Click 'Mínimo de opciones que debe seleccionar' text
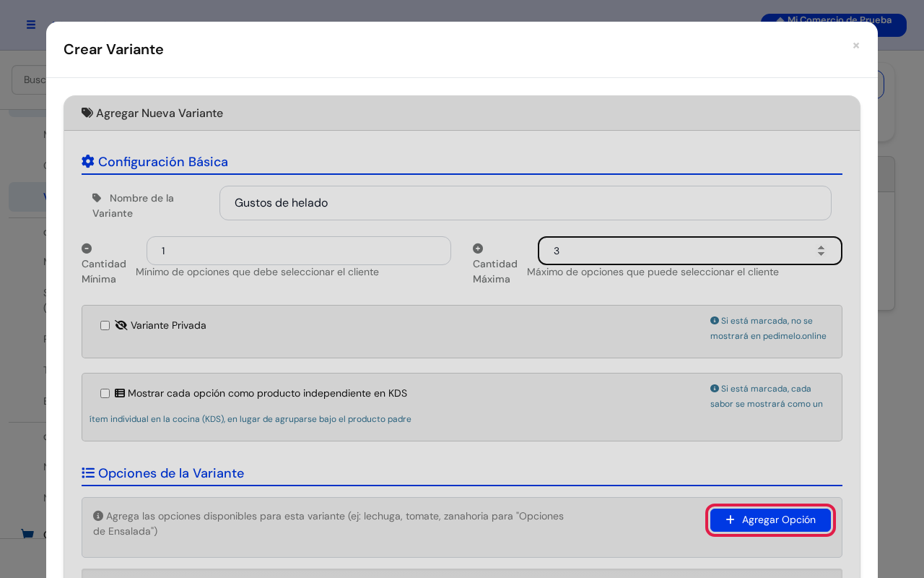The width and height of the screenshot is (924, 578). click(x=257, y=272)
